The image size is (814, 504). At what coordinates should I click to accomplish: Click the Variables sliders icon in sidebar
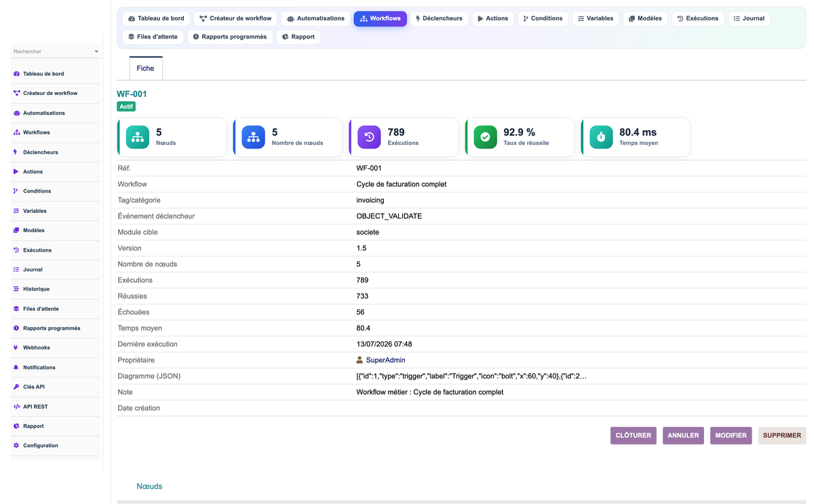click(x=16, y=211)
